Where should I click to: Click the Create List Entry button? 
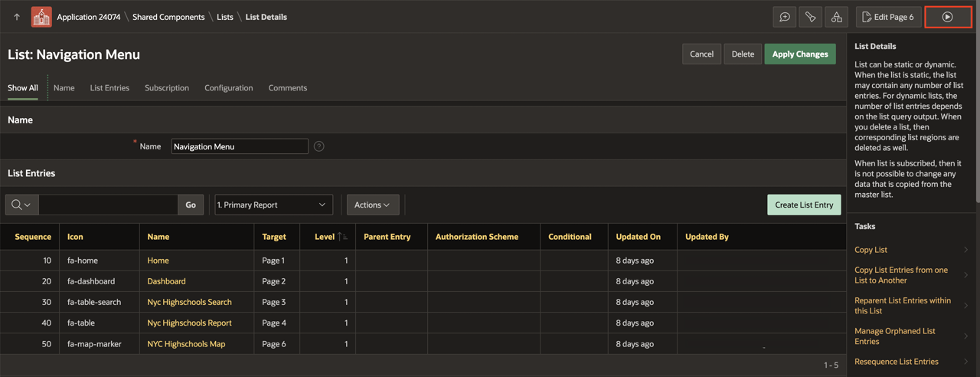pos(803,205)
